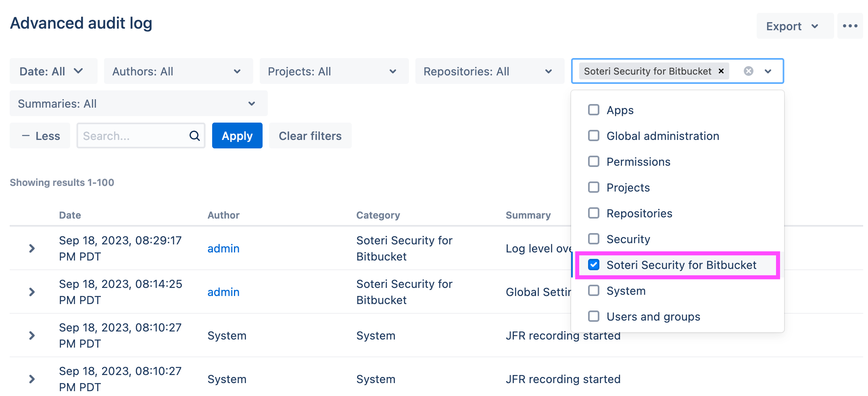Open the Date: All dropdown
Screen dimensions: 868x396
[x=53, y=71]
